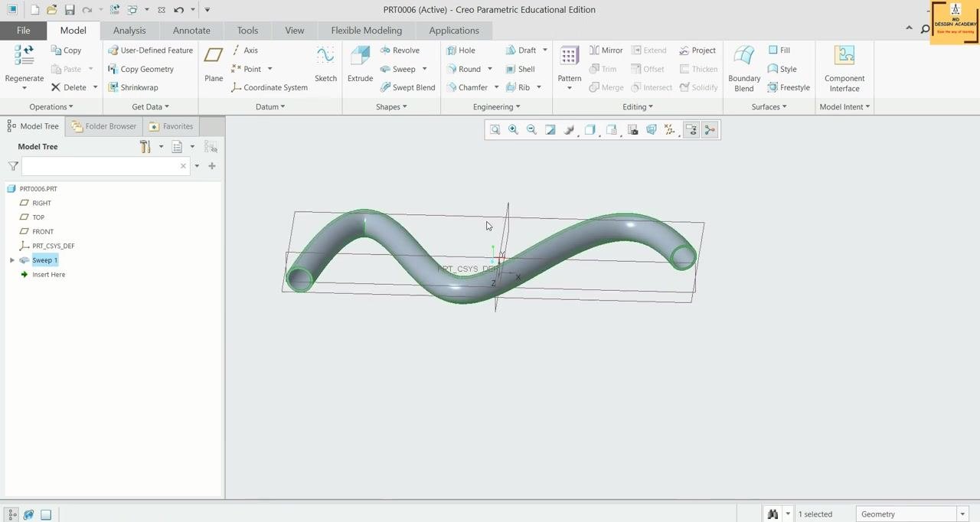This screenshot has width=980, height=522.
Task: Click Repaint in the graphics toolbar
Action: tap(550, 130)
